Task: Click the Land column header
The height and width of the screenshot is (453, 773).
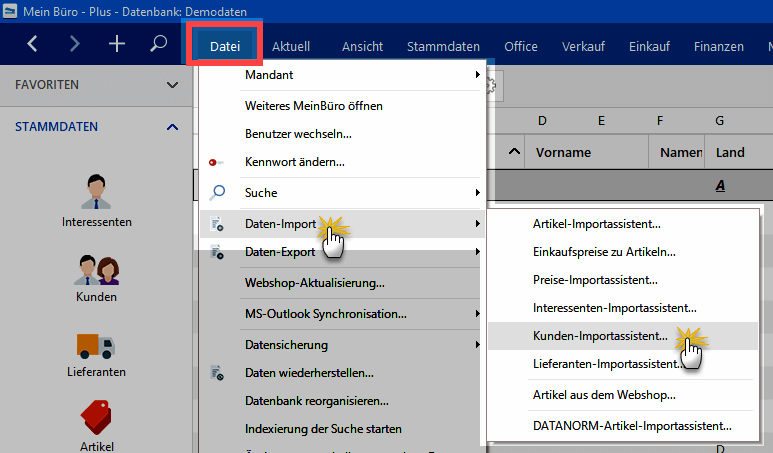Action: tap(738, 152)
